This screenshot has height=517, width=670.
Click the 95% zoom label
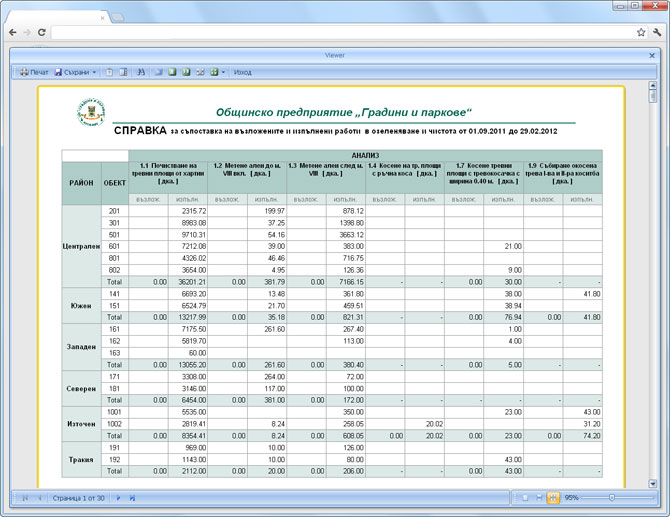click(x=571, y=498)
